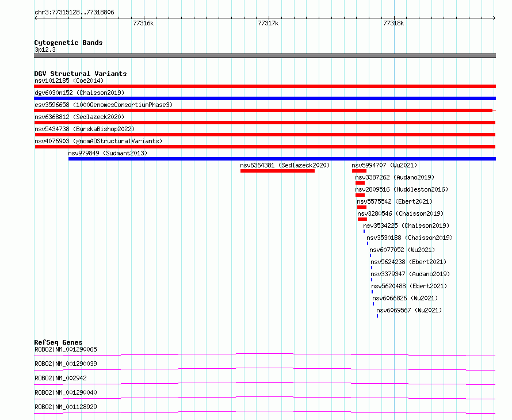The image size is (512, 420).
Task: Select the red nsv1012185 variant bar
Action: [265, 86]
